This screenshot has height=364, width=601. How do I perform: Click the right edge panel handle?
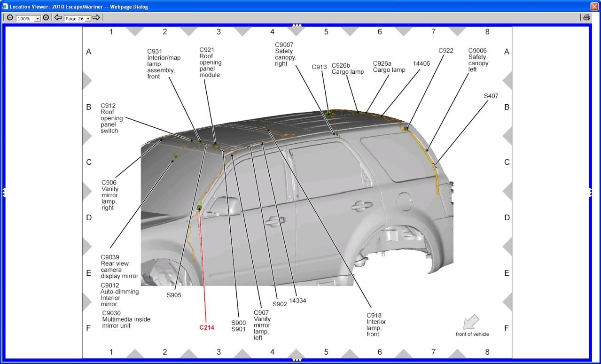590,192
